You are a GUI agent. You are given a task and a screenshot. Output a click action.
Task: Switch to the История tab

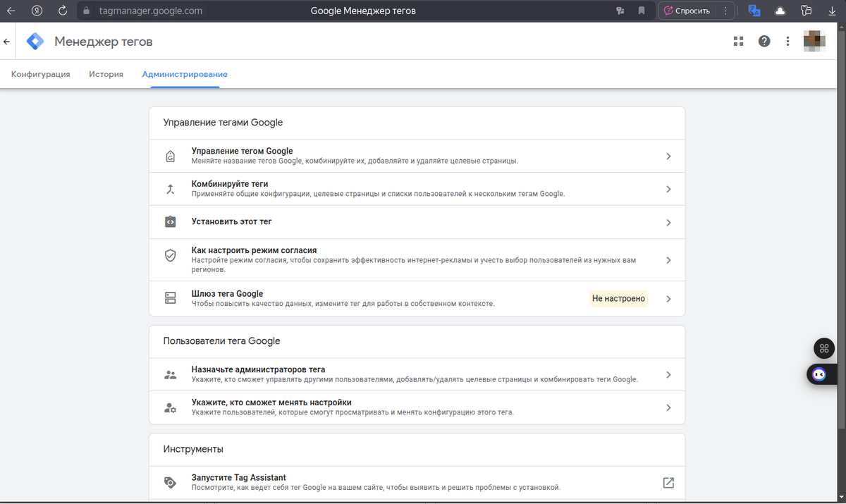pos(106,74)
